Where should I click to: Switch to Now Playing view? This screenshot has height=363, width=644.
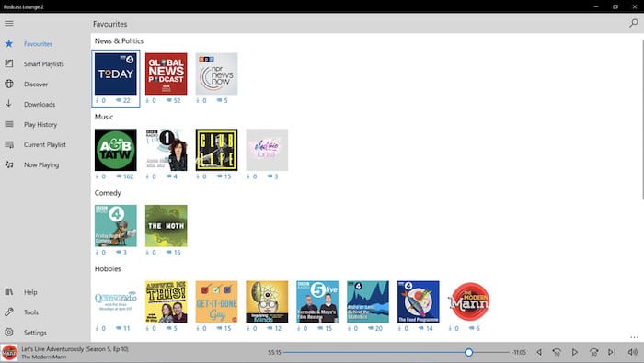click(41, 164)
